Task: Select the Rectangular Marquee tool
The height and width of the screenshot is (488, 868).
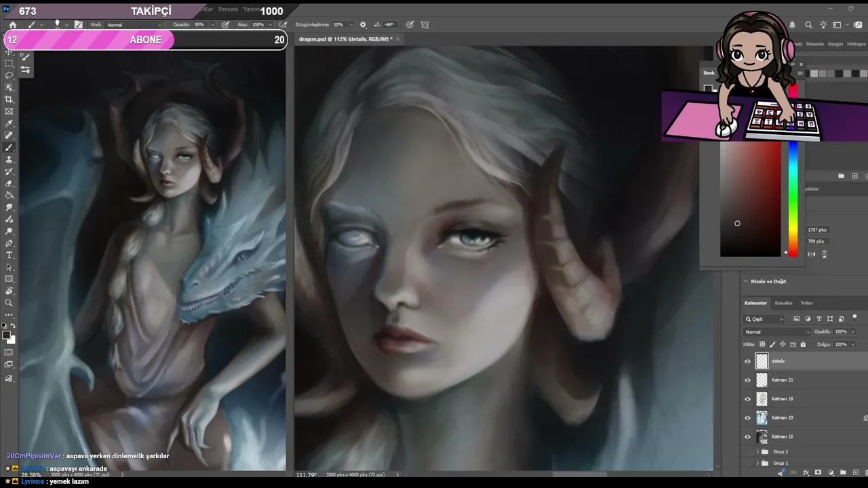Action: click(x=9, y=63)
